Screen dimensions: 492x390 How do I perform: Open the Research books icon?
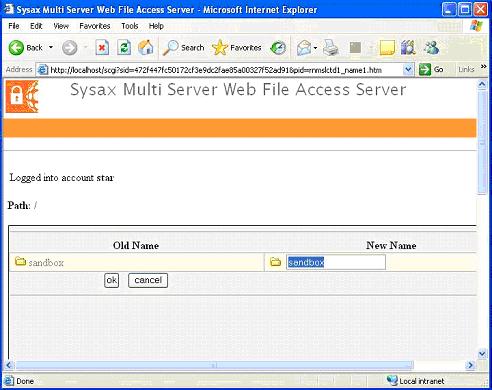(408, 48)
